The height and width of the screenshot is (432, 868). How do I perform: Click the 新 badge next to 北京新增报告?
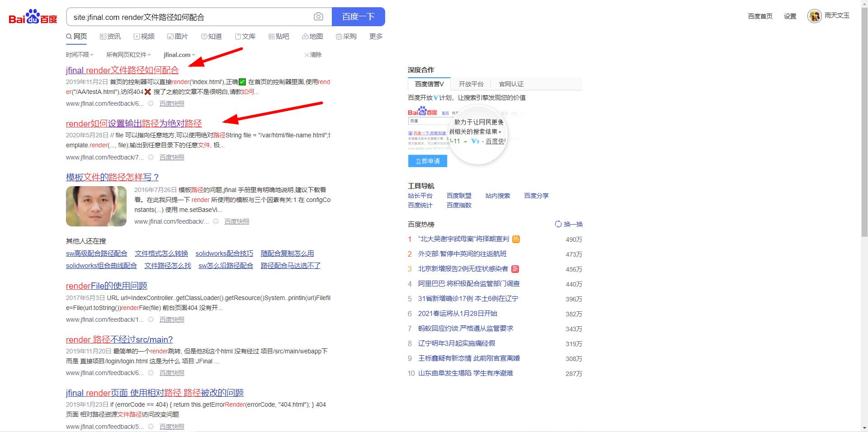[515, 269]
